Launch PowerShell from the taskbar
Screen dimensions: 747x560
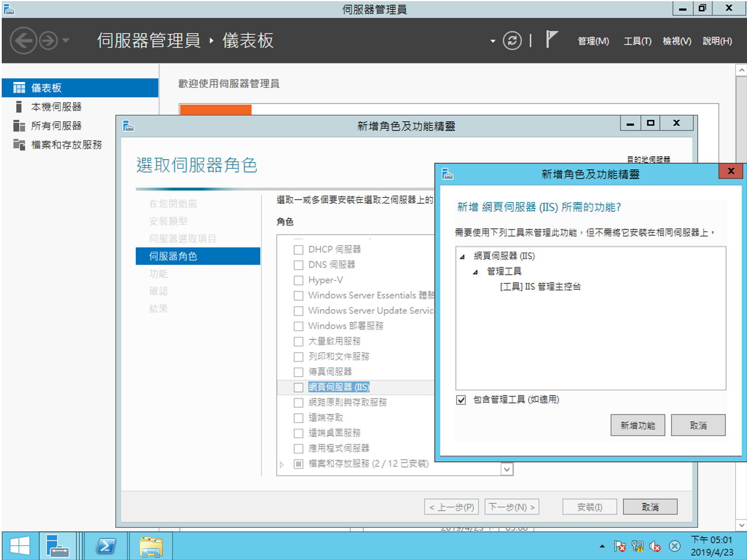pos(106,546)
